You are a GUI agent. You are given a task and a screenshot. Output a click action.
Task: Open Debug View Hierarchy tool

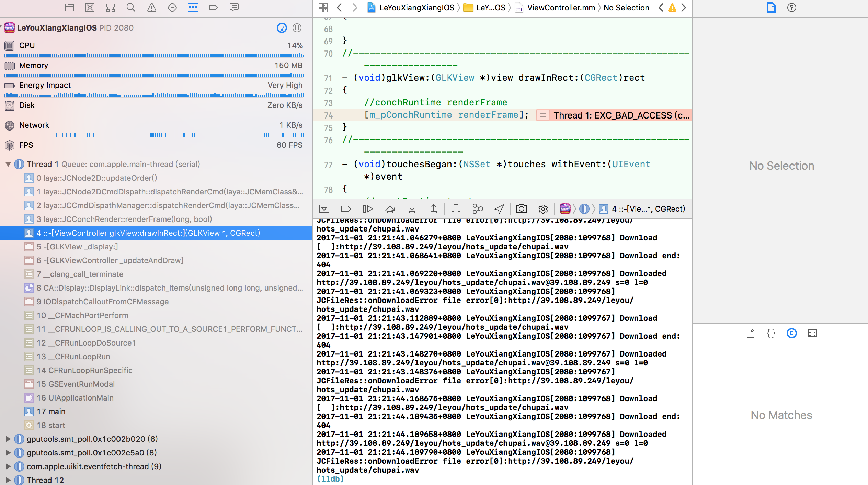(x=456, y=209)
